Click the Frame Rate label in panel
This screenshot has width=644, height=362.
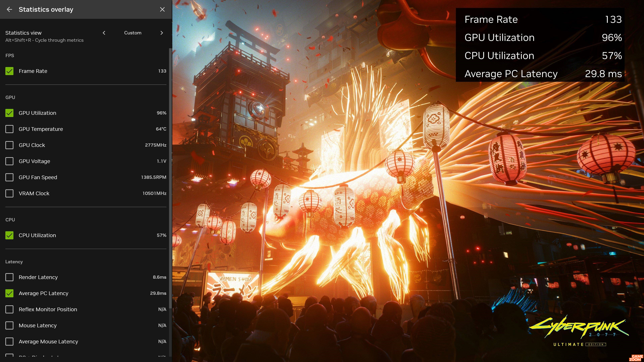click(33, 71)
